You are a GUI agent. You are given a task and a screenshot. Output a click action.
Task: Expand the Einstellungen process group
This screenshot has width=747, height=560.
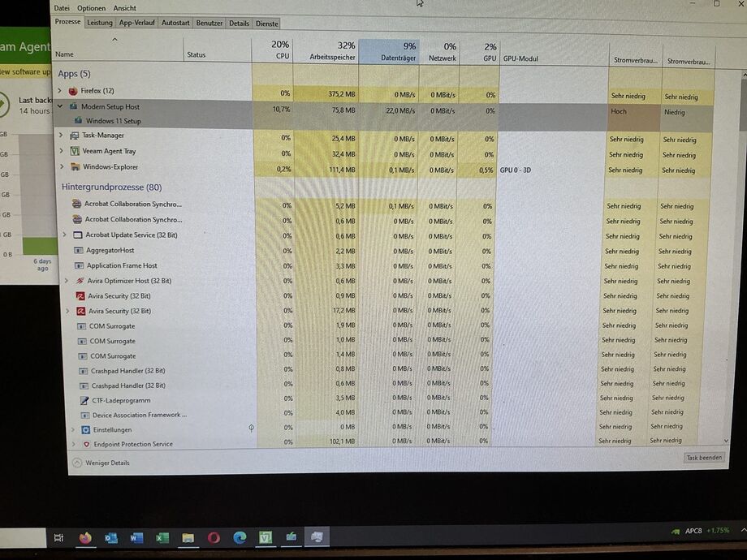click(x=72, y=429)
